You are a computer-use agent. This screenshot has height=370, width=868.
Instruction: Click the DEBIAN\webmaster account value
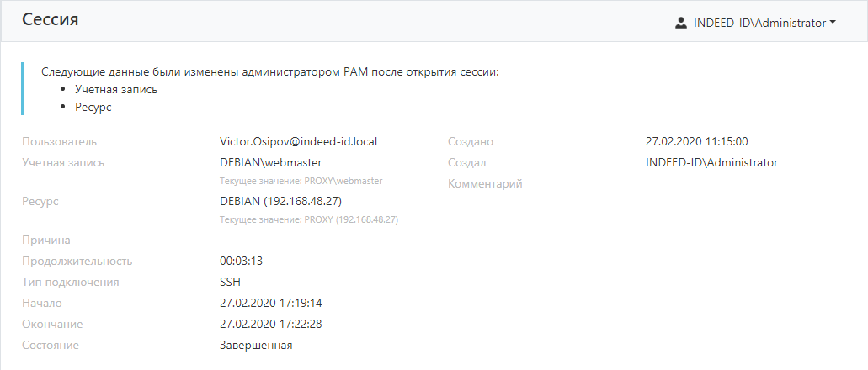click(x=270, y=162)
